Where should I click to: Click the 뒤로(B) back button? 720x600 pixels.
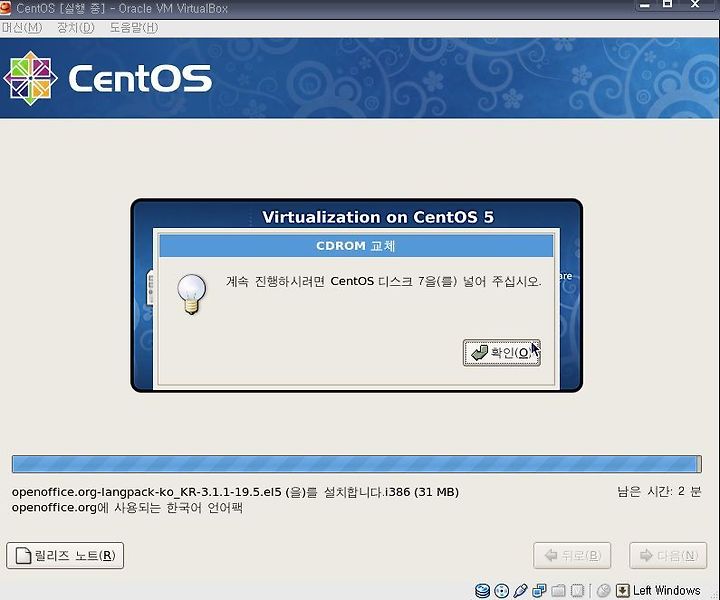tap(572, 555)
